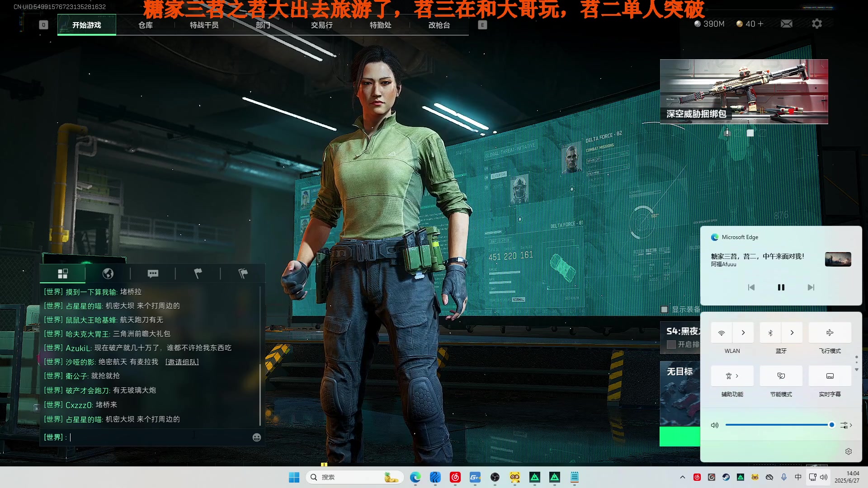Click the 邀请组队 link in chat
Viewport: 868px width, 488px height.
(x=182, y=362)
